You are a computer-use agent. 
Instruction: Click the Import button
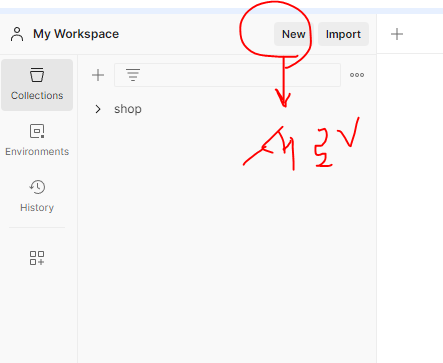(343, 34)
